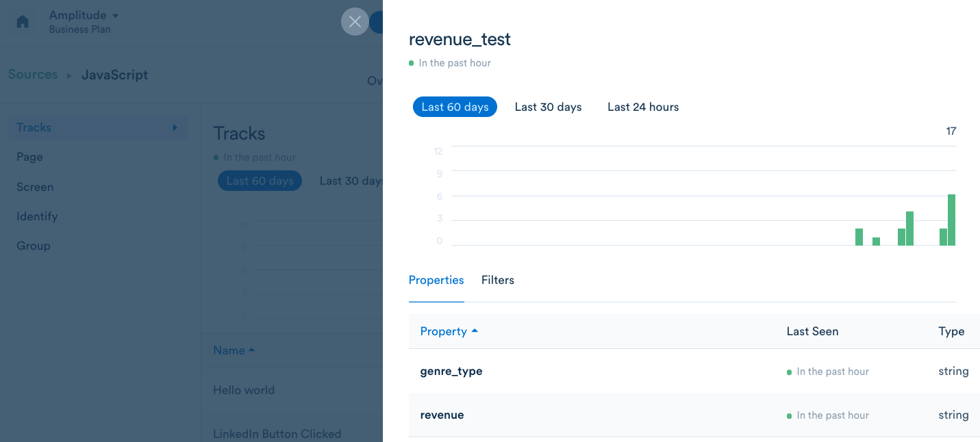Click the revenue property row
The width and height of the screenshot is (980, 442).
point(442,415)
